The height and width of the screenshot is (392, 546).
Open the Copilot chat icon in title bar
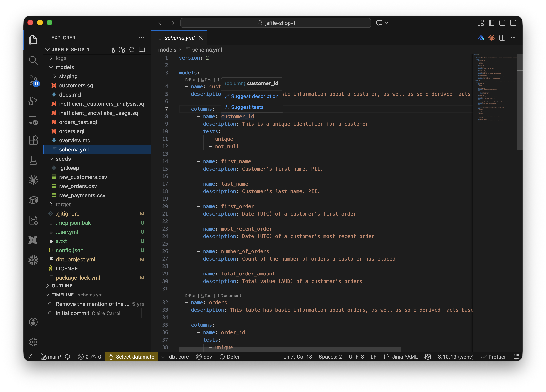point(380,23)
